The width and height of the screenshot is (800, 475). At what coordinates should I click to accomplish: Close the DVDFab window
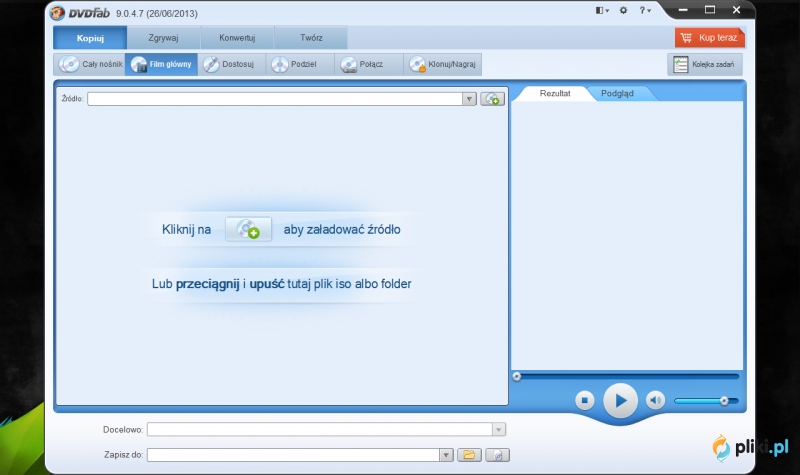736,10
